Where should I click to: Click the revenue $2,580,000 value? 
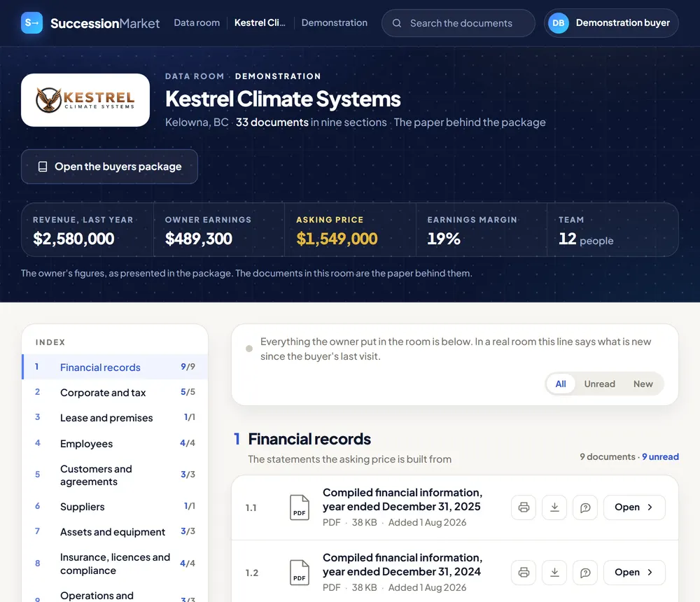click(x=73, y=239)
